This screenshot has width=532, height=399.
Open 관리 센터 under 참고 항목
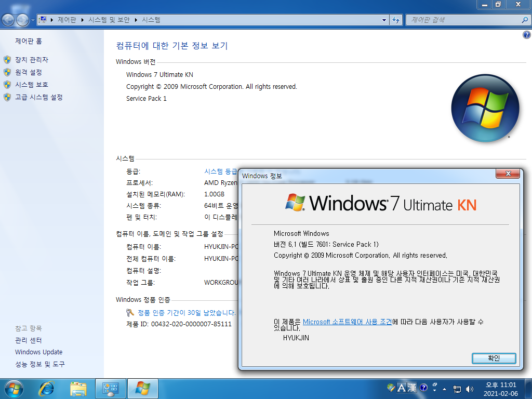28,340
